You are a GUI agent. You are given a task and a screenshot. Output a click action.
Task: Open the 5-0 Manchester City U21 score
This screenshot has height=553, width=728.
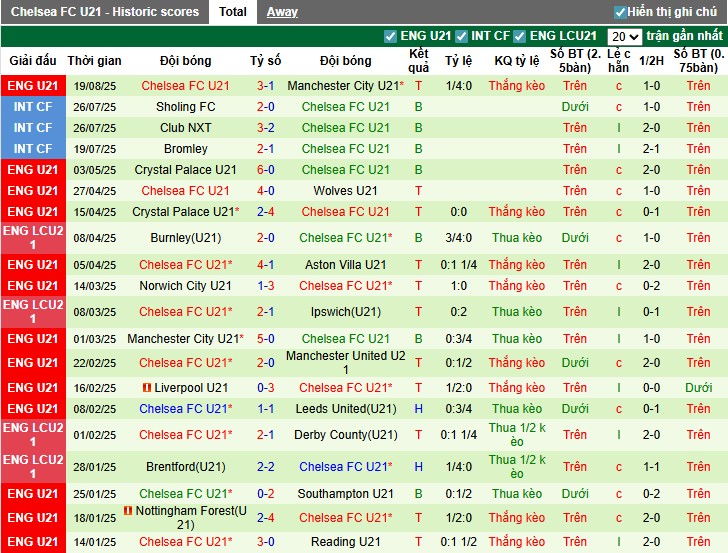[265, 339]
